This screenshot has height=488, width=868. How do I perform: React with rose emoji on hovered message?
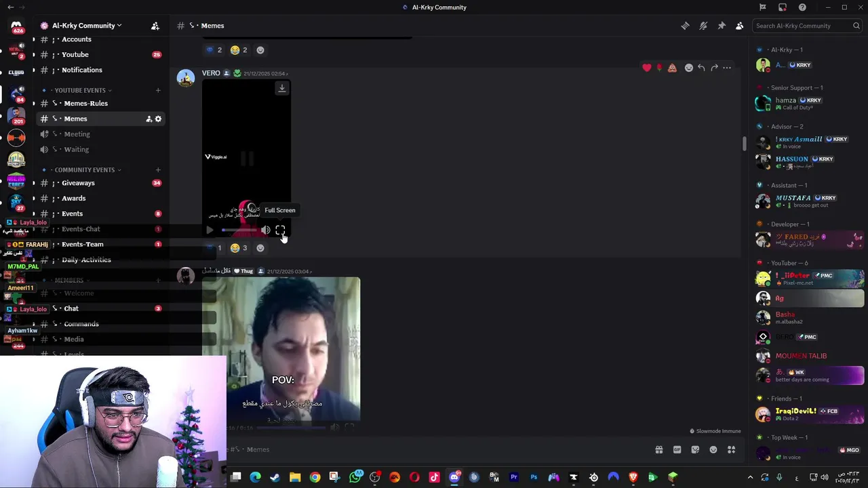tap(659, 68)
